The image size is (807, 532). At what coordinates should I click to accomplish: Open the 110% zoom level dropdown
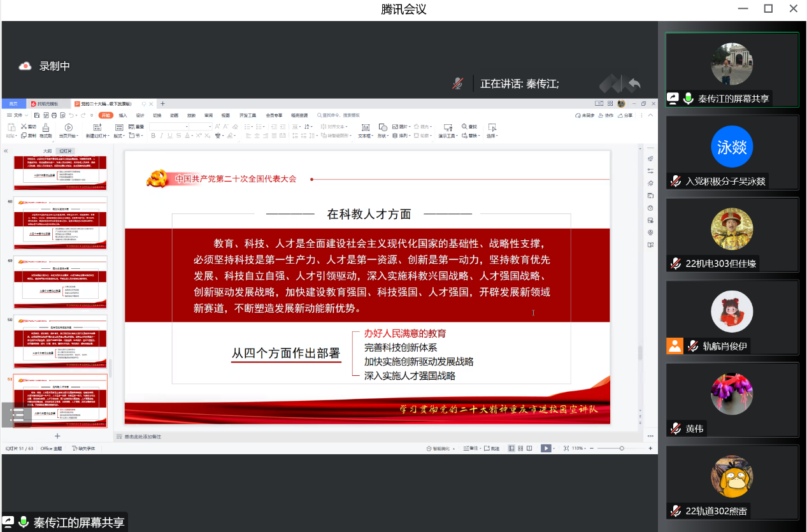click(578, 449)
